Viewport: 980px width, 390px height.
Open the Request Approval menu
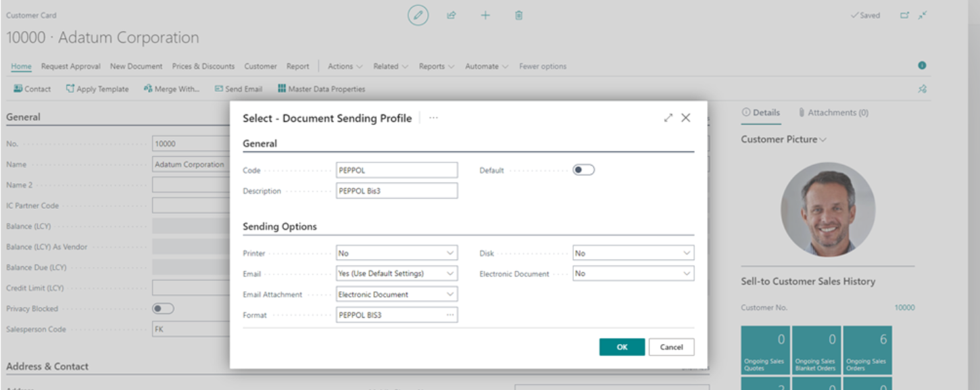[71, 66]
